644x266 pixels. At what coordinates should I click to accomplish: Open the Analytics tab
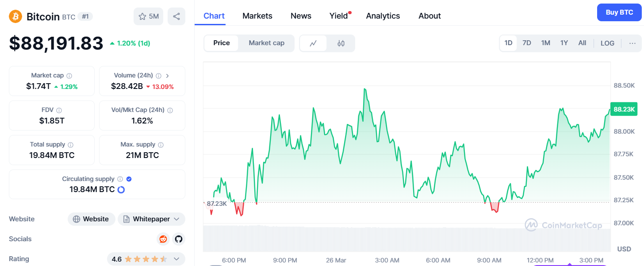(x=383, y=16)
